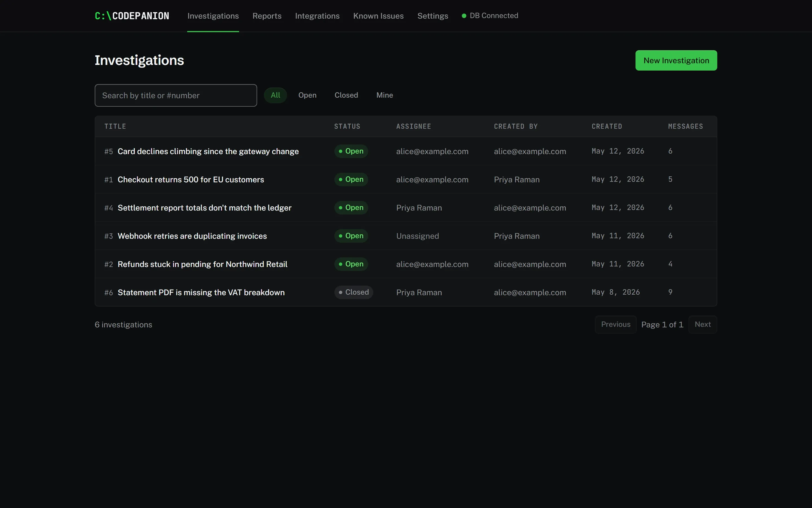
Task: Click creator Priya Raman on Webhook retries row
Action: [x=517, y=236]
